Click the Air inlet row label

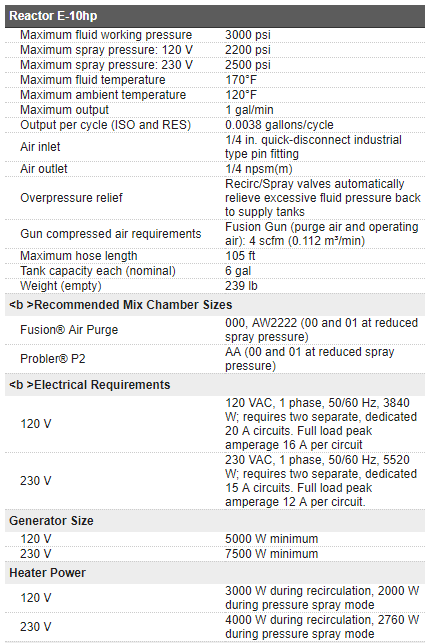point(40,147)
